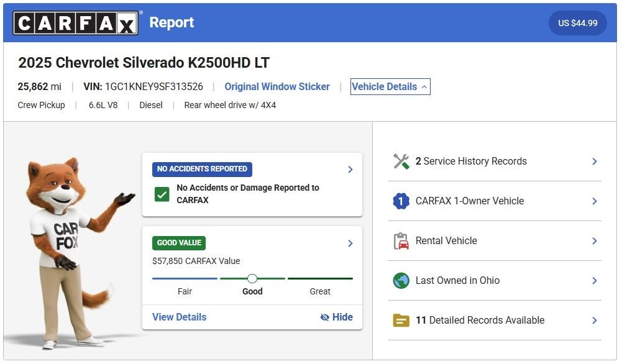Click the globe icon for Last Owned
Screen dimensions: 622x364
pos(401,280)
